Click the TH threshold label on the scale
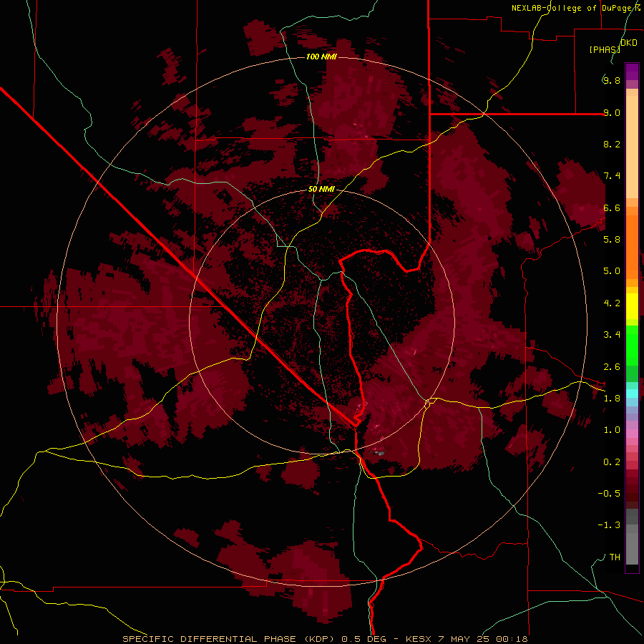644x644 pixels. point(615,557)
